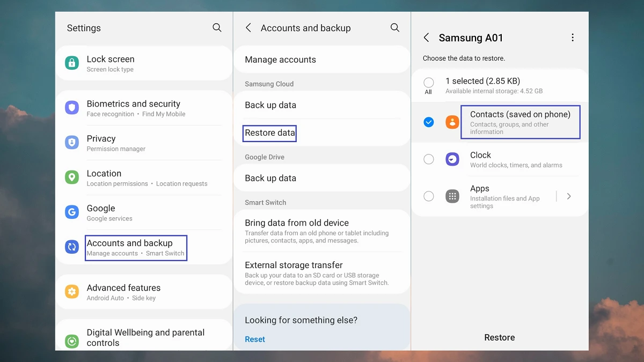Tap '1 selected (2.85 KB)' text

(482, 81)
